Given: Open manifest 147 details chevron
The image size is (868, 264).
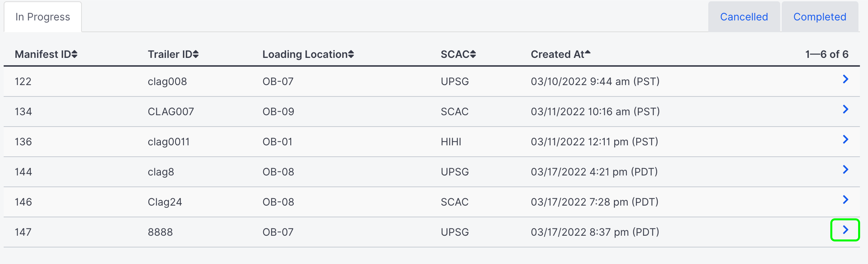Looking at the screenshot, I should point(845,230).
